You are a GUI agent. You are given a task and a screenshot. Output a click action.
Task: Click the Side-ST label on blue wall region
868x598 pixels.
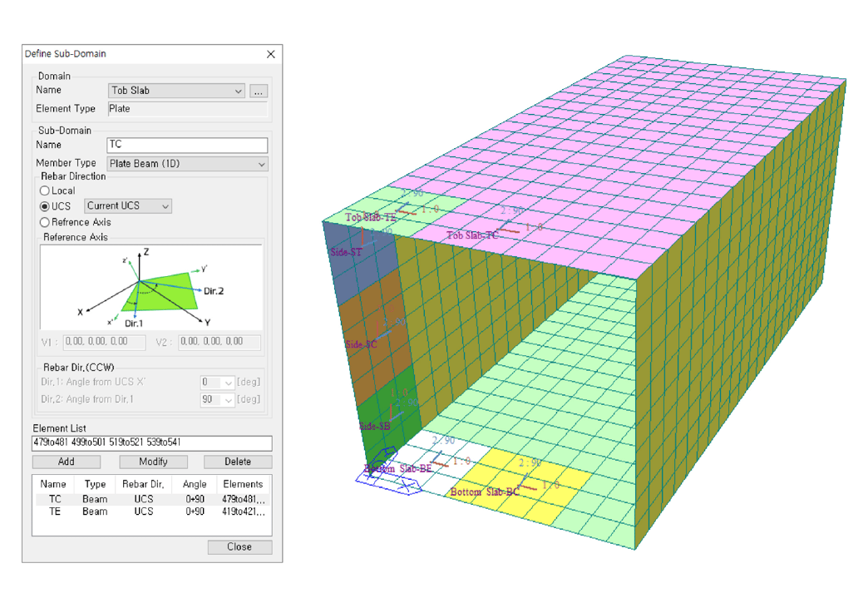pyautogui.click(x=345, y=250)
